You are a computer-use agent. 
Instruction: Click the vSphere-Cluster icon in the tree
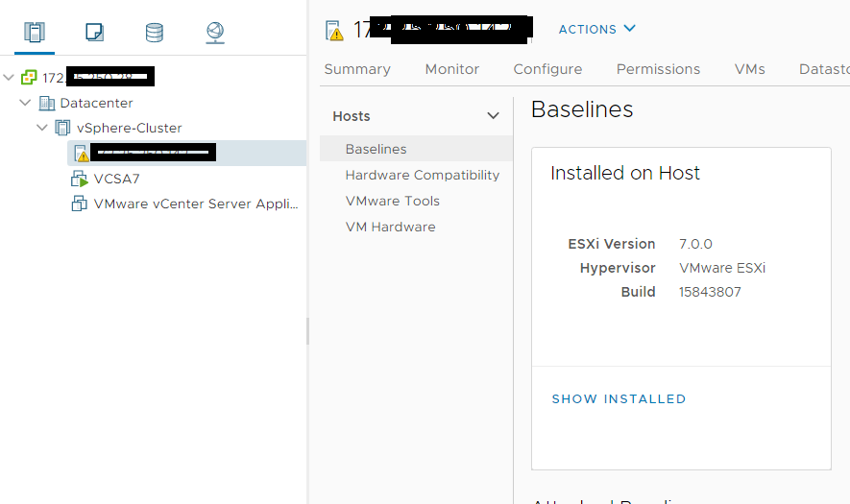click(x=62, y=128)
